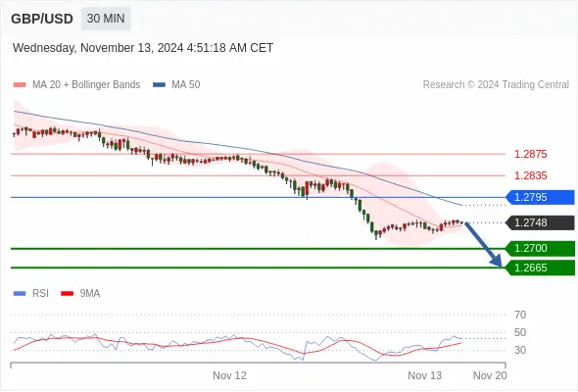Click the RSI legend swatch
Screen dimensions: 578x392
point(20,294)
